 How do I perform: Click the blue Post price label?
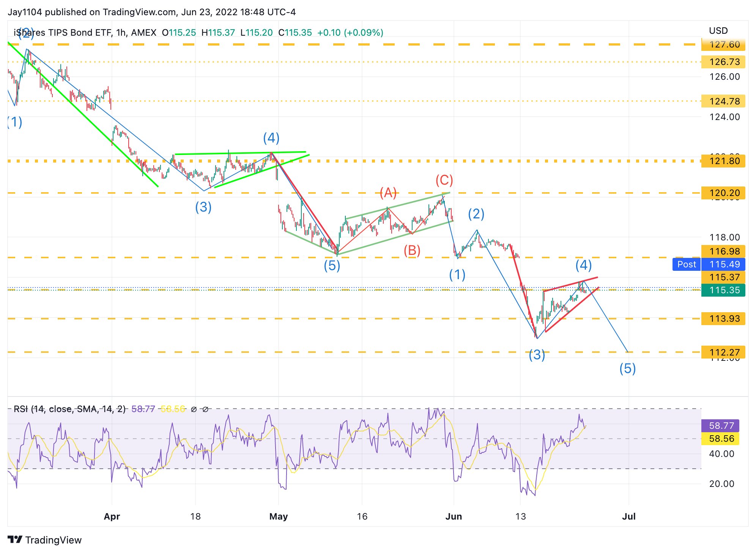point(686,264)
